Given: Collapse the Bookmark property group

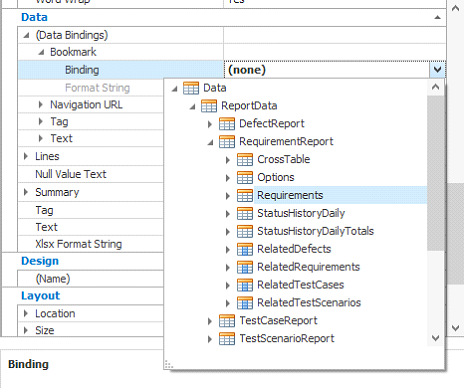Looking at the screenshot, I should pos(41,52).
